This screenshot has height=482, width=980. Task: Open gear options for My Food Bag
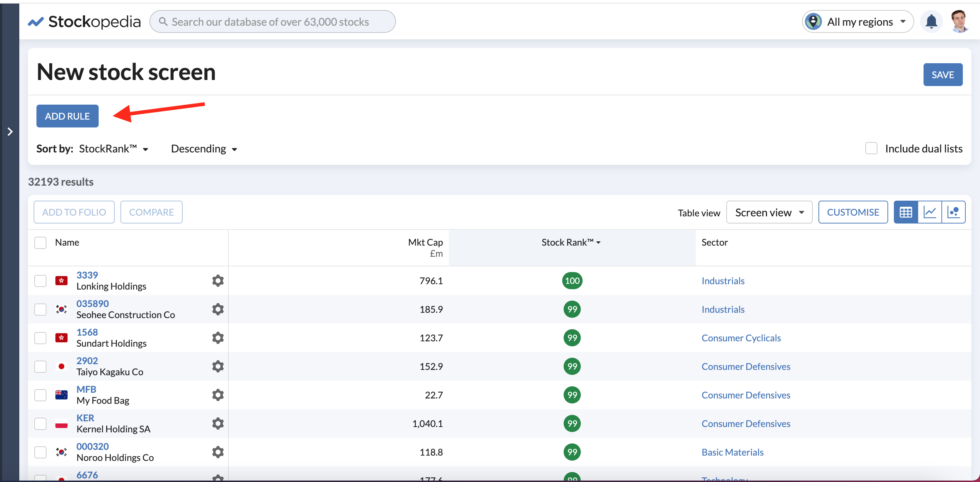click(x=218, y=395)
